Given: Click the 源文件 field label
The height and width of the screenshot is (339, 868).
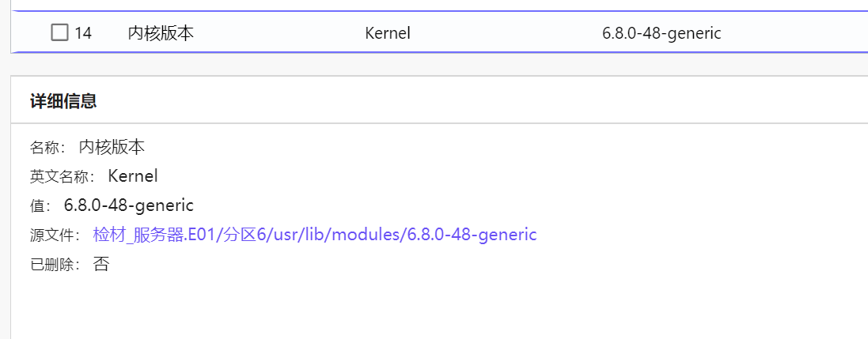Looking at the screenshot, I should pyautogui.click(x=55, y=235).
